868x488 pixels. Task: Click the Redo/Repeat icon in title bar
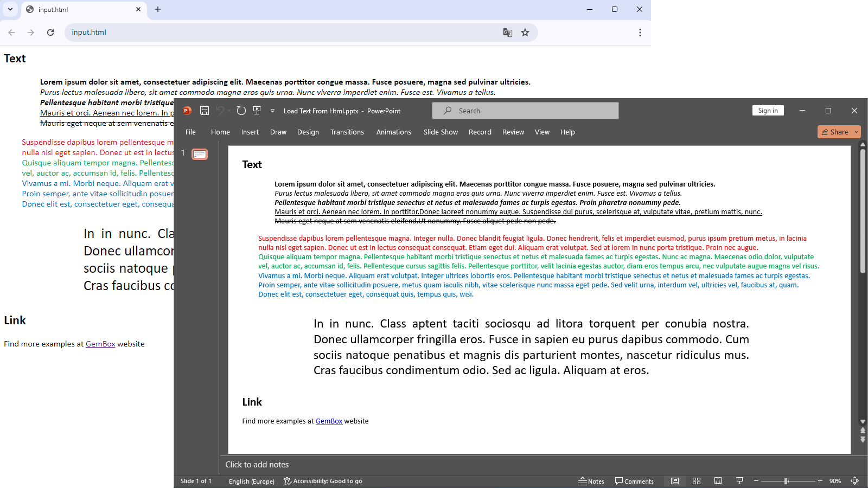(x=241, y=111)
